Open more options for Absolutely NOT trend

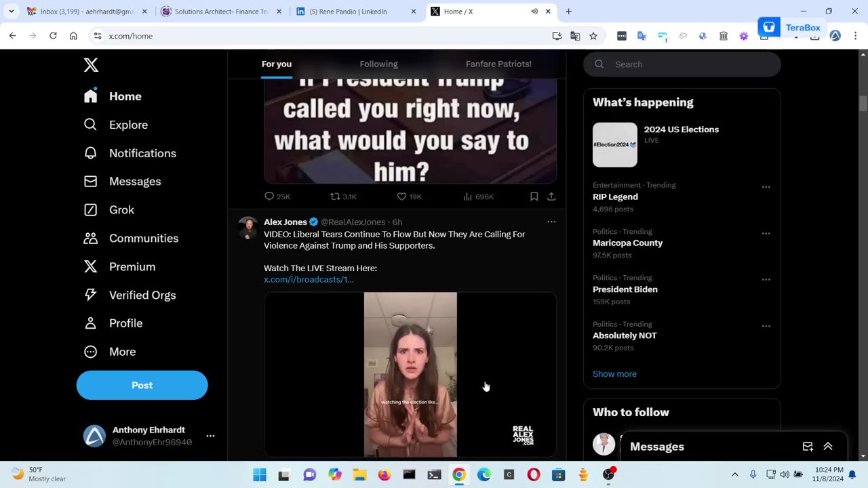point(766,326)
